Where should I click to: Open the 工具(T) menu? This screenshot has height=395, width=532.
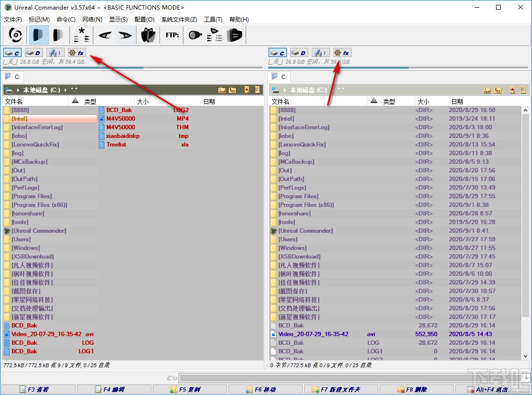click(x=213, y=19)
